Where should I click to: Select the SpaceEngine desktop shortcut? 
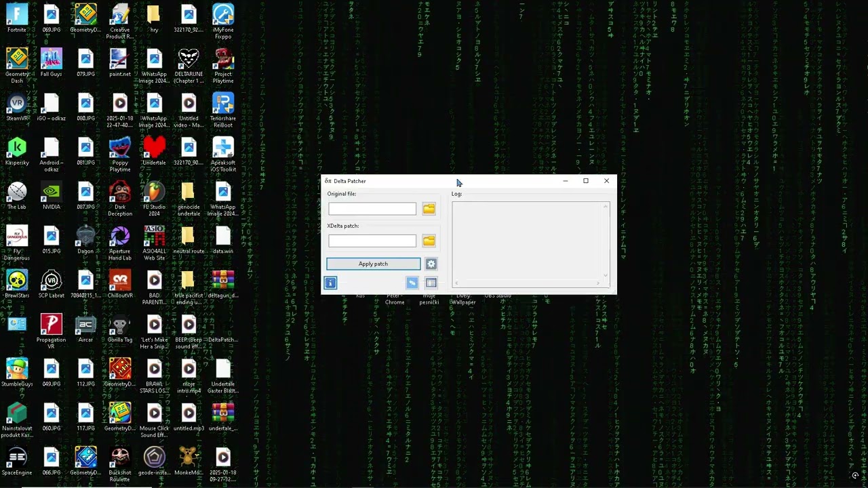17,462
